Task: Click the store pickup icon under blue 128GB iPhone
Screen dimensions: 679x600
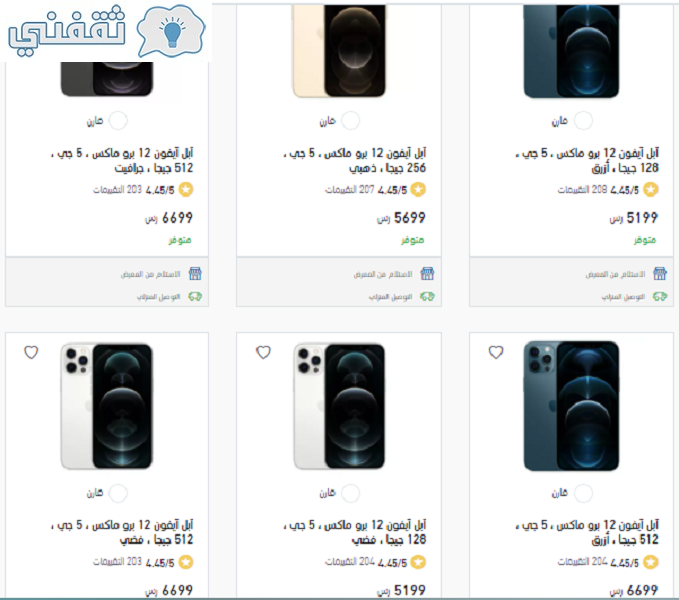Action: pyautogui.click(x=660, y=274)
